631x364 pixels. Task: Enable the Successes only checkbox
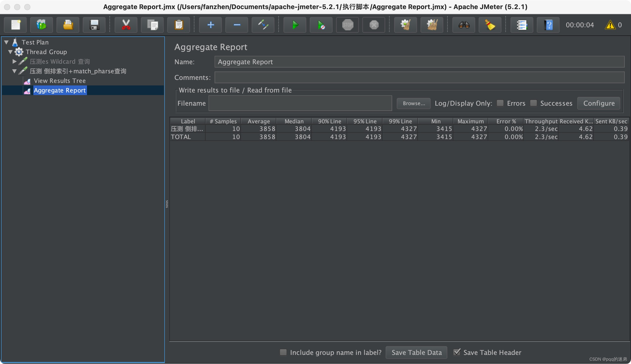point(533,103)
